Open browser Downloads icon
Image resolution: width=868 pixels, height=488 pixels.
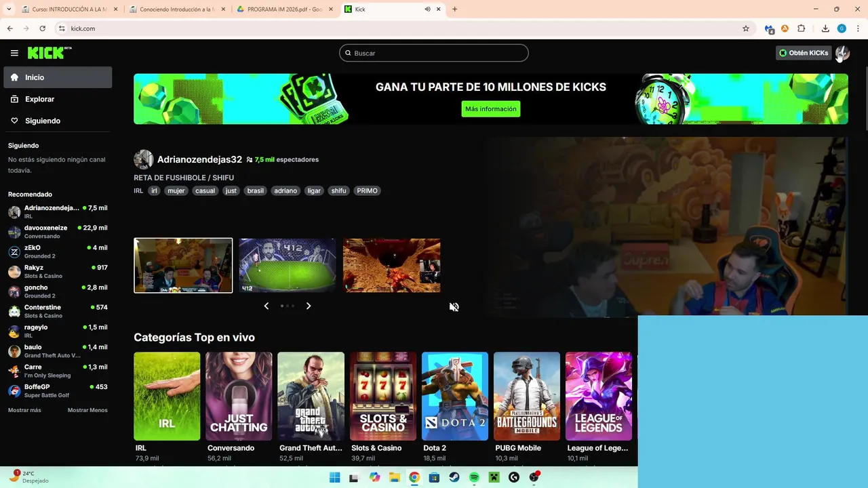(825, 28)
